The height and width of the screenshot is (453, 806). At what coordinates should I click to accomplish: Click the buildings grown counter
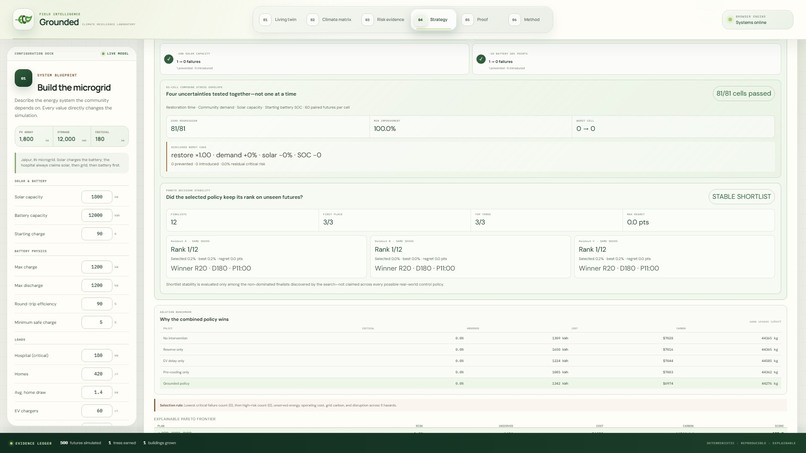coord(160,443)
